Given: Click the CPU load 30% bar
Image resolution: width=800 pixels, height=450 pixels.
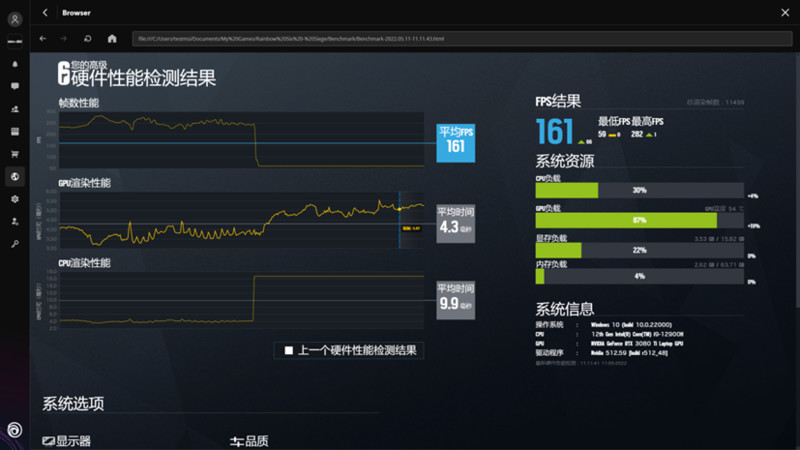Looking at the screenshot, I should (x=639, y=190).
